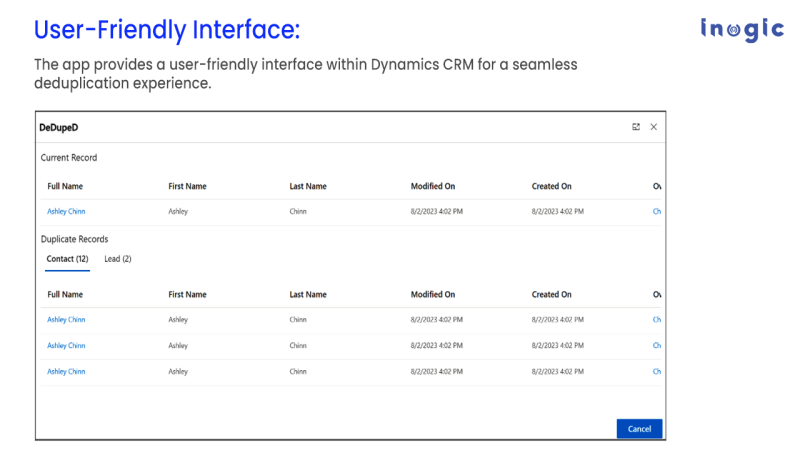Viewport: 800px width, 450px height.
Task: Open Ashley Chinn link under Current Record
Action: (x=66, y=211)
